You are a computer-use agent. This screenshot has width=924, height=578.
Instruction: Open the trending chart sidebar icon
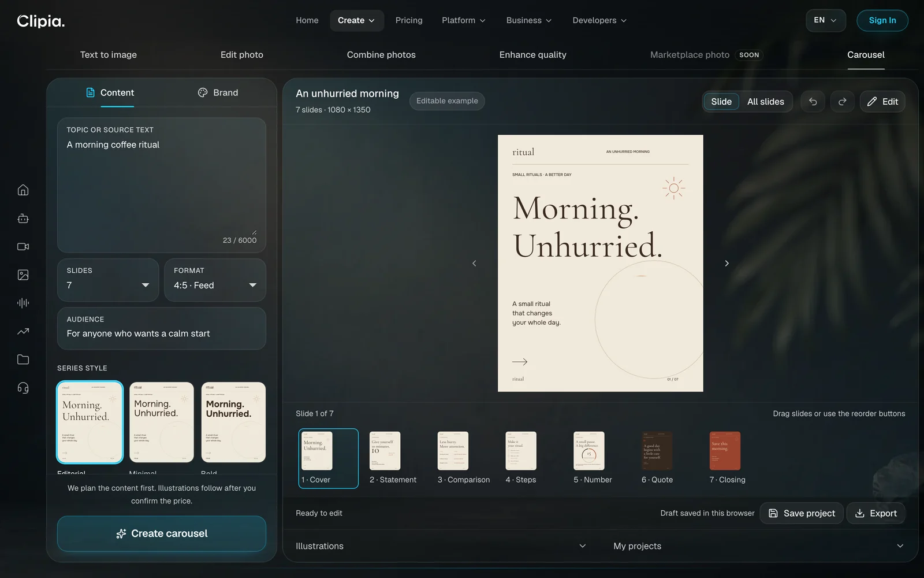(23, 331)
